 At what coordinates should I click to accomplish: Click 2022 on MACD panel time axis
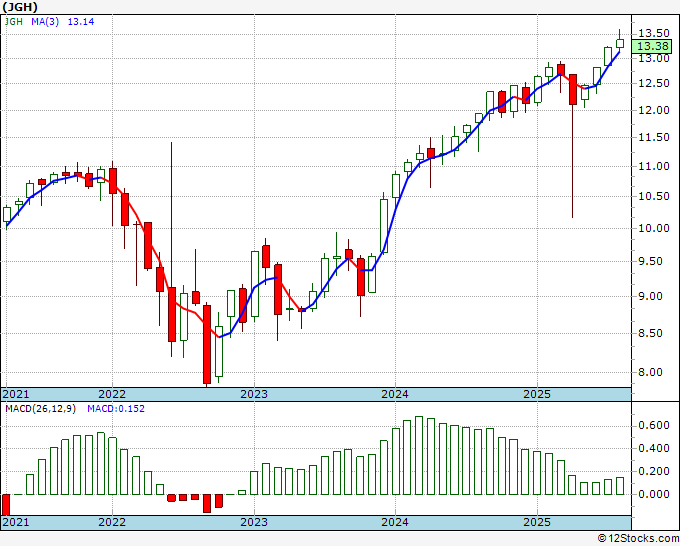tap(112, 522)
